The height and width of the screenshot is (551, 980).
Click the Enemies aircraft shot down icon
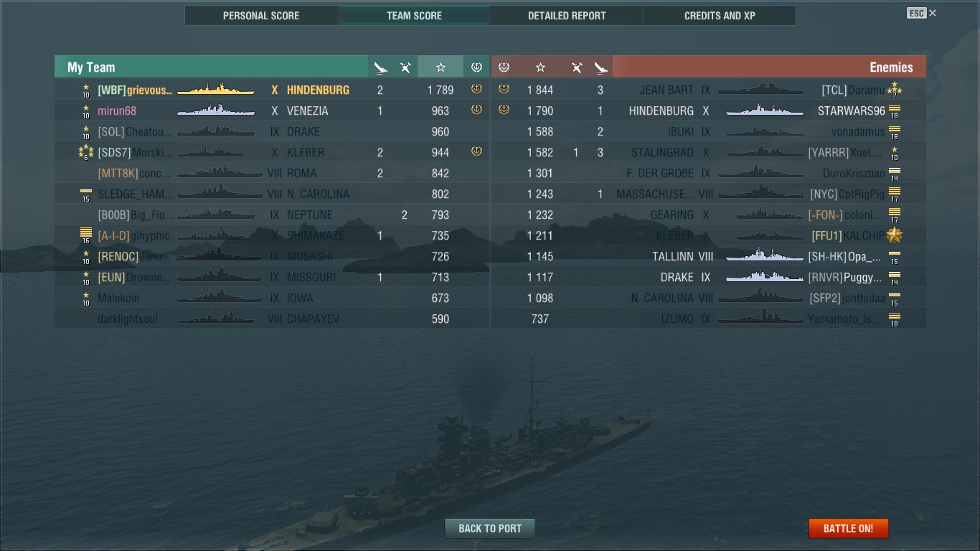[x=577, y=67]
